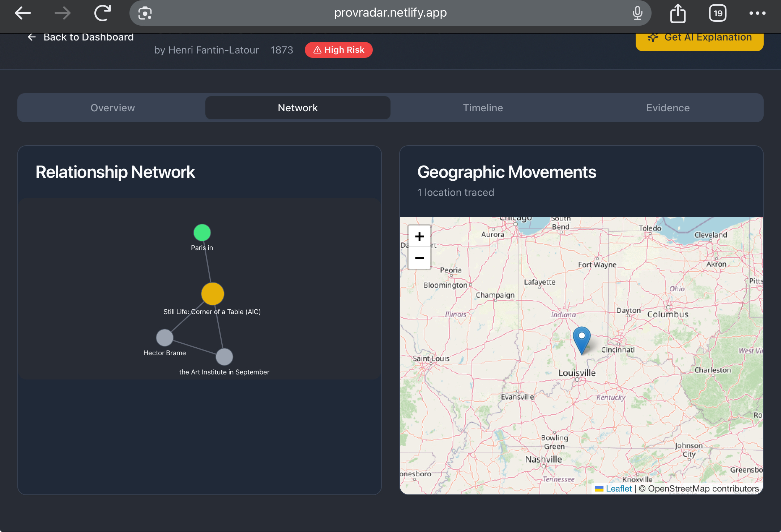Switch to the Overview tab
This screenshot has width=781, height=532.
(112, 108)
